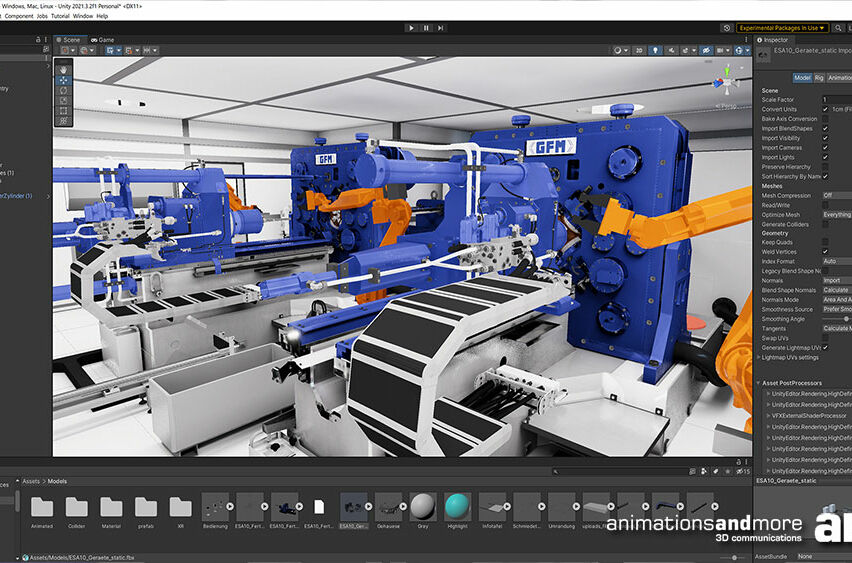Select the combined Transform tool
This screenshot has height=563, width=852.
(x=64, y=121)
